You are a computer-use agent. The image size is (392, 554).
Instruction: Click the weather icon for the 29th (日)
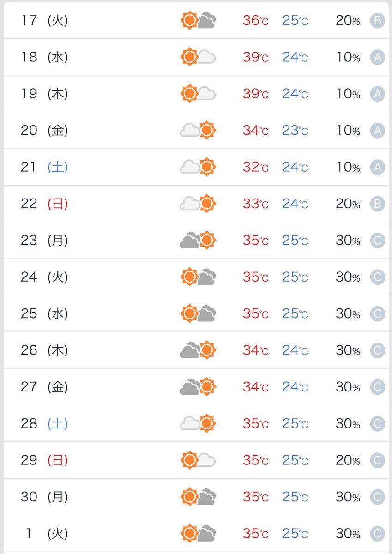[198, 460]
